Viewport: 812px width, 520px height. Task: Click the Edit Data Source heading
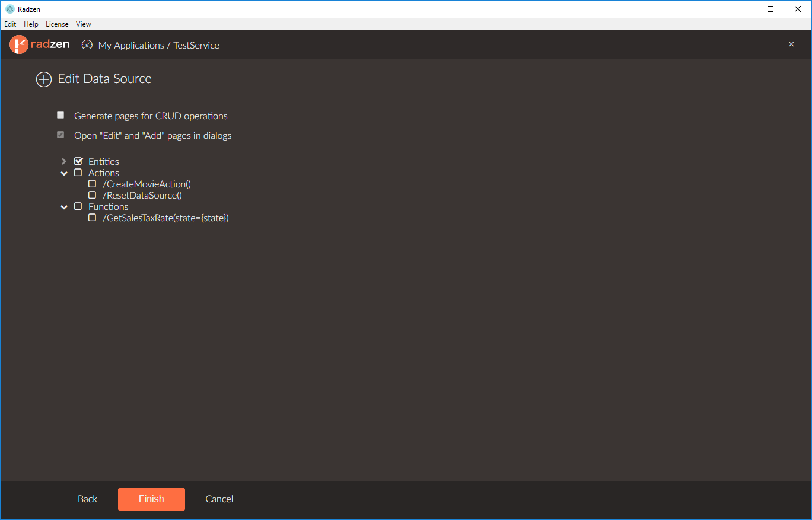coord(104,79)
